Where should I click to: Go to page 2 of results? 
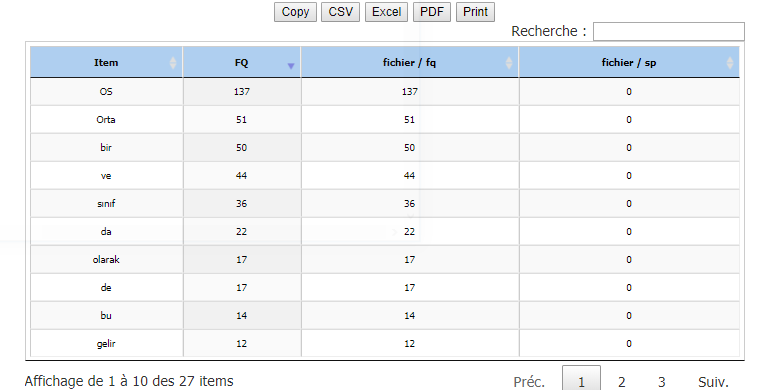(622, 382)
